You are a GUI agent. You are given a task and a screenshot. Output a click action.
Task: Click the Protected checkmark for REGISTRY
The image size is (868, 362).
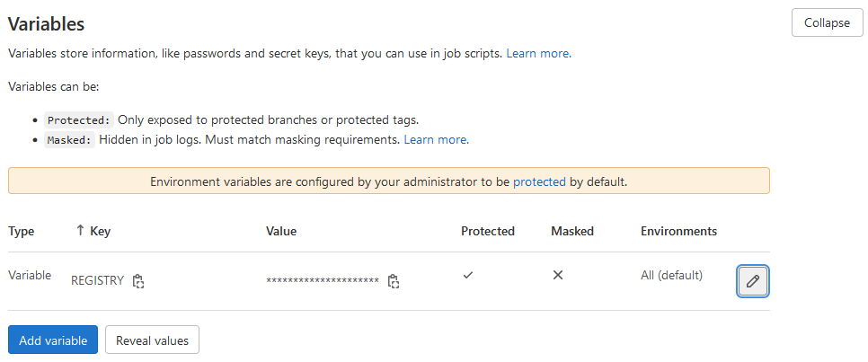tap(468, 275)
